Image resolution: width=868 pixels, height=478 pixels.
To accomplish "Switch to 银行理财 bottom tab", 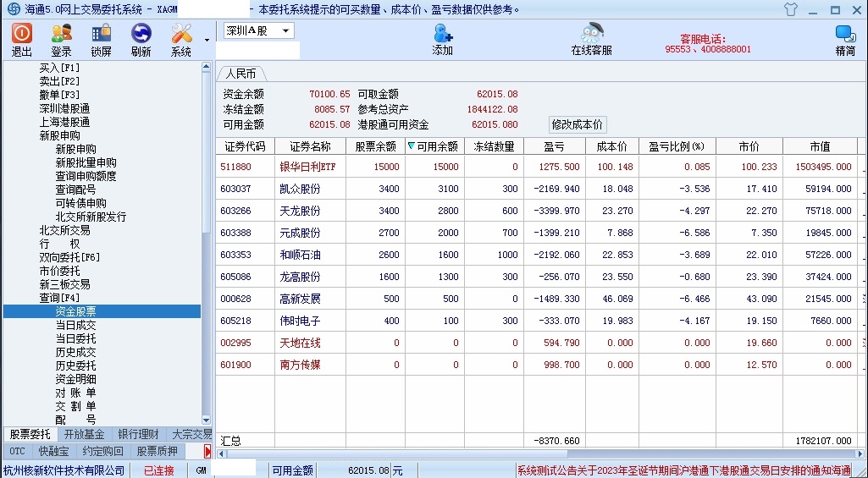I will [138, 434].
